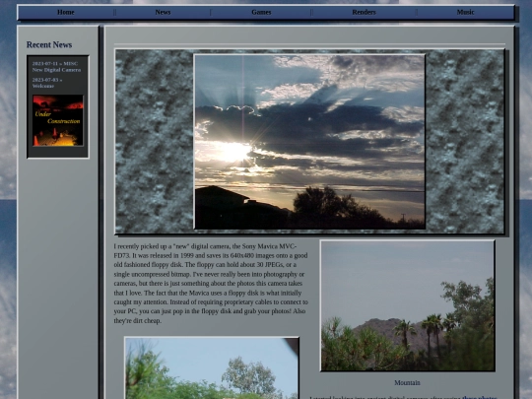This screenshot has height=399, width=532.
Task: Go to the News page
Action: pyautogui.click(x=163, y=12)
